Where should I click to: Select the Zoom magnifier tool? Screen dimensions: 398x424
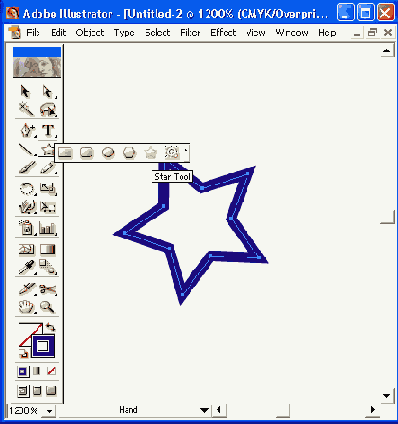pos(47,307)
